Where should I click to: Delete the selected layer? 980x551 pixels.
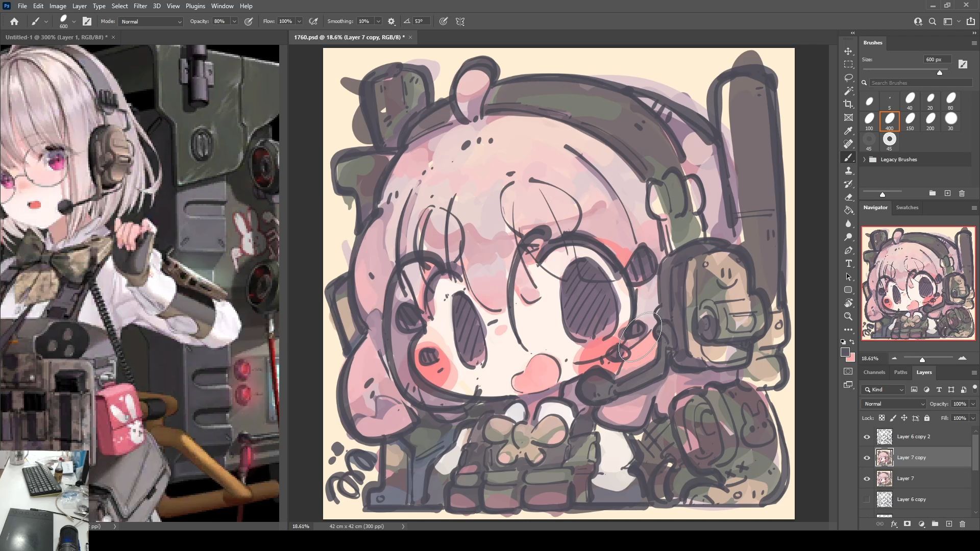coord(962,524)
